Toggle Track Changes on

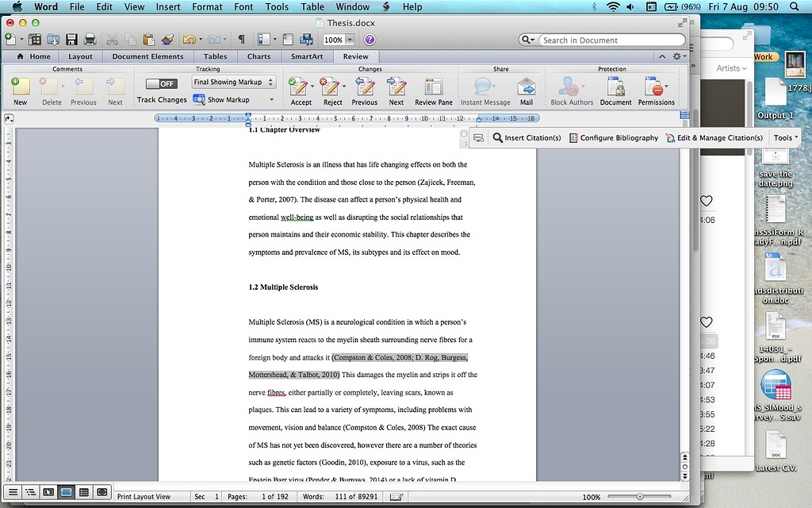[161, 83]
